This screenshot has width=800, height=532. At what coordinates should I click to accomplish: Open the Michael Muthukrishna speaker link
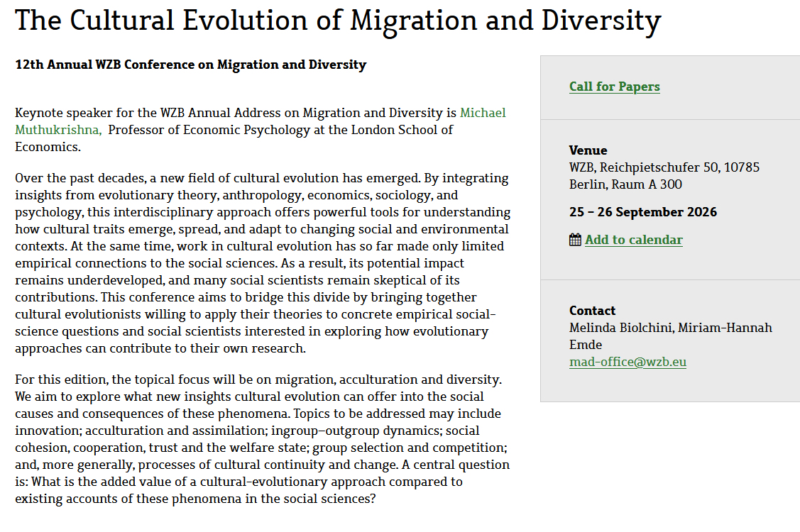[x=483, y=113]
